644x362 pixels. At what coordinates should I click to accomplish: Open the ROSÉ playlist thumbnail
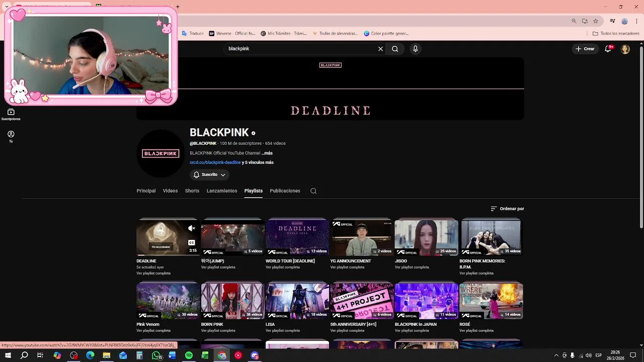(x=491, y=301)
